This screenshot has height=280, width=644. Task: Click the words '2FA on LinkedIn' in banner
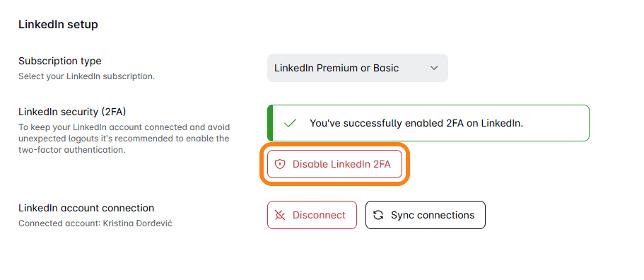tap(484, 123)
